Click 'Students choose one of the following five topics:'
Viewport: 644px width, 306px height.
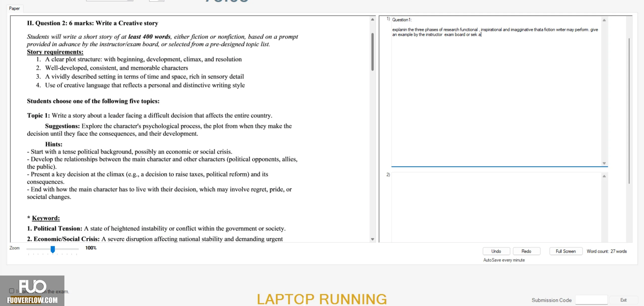click(x=93, y=101)
